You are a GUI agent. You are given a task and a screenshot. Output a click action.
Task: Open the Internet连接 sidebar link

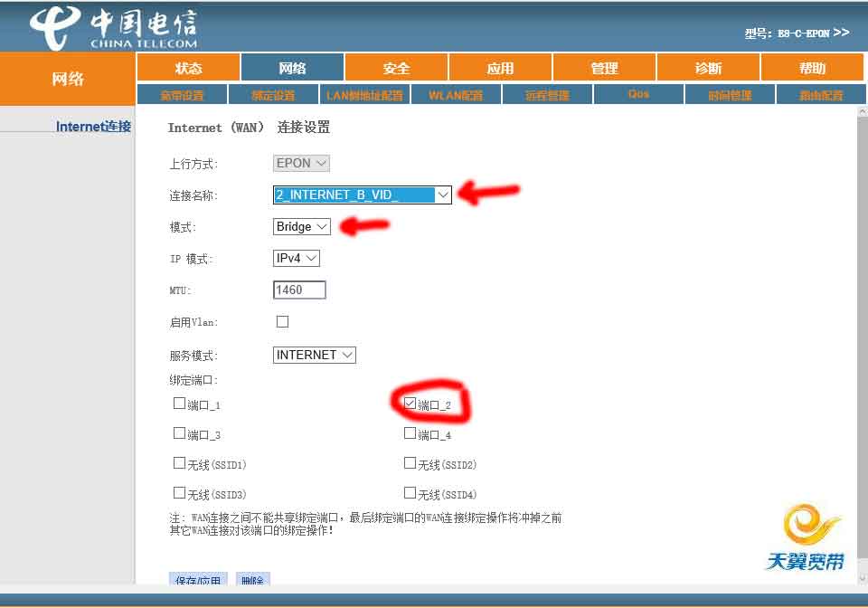(x=93, y=127)
